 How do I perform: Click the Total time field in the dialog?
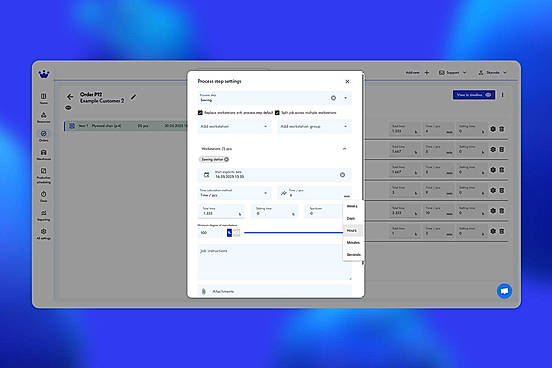coord(222,211)
